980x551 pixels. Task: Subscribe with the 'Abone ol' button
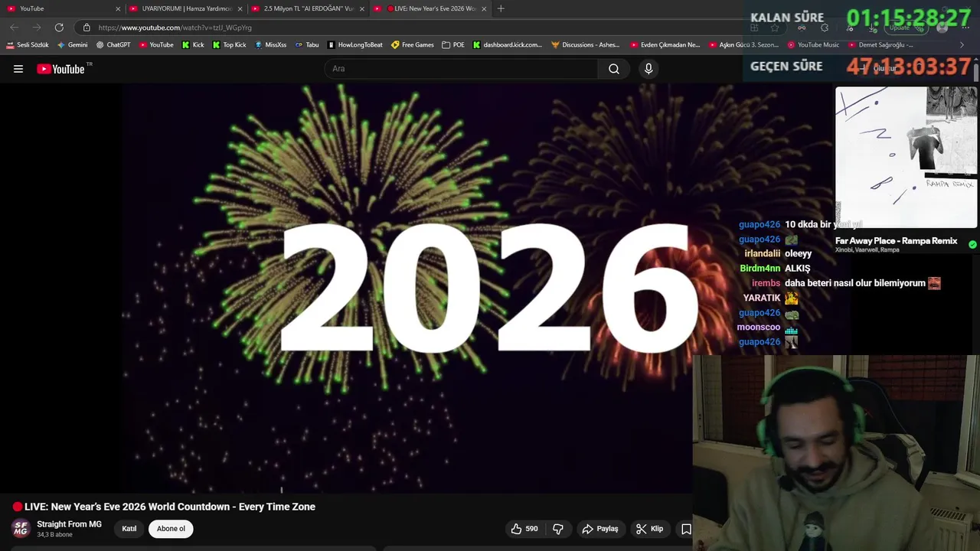pyautogui.click(x=171, y=529)
